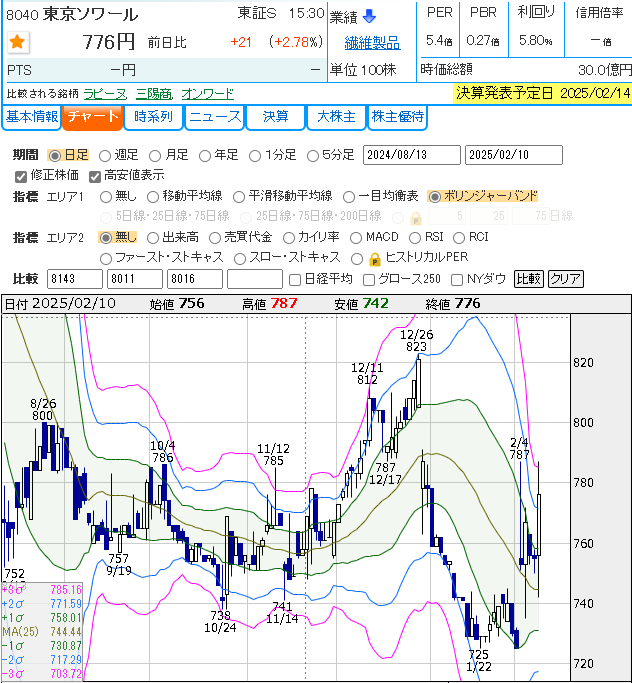Click the start date field 2024/08/13

coord(410,156)
